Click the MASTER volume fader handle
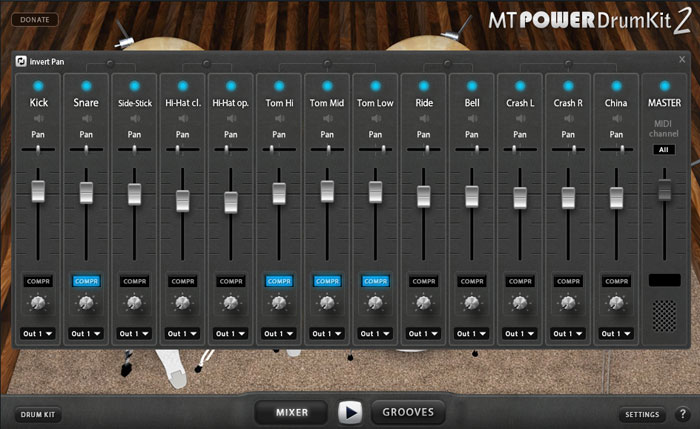 pos(665,190)
